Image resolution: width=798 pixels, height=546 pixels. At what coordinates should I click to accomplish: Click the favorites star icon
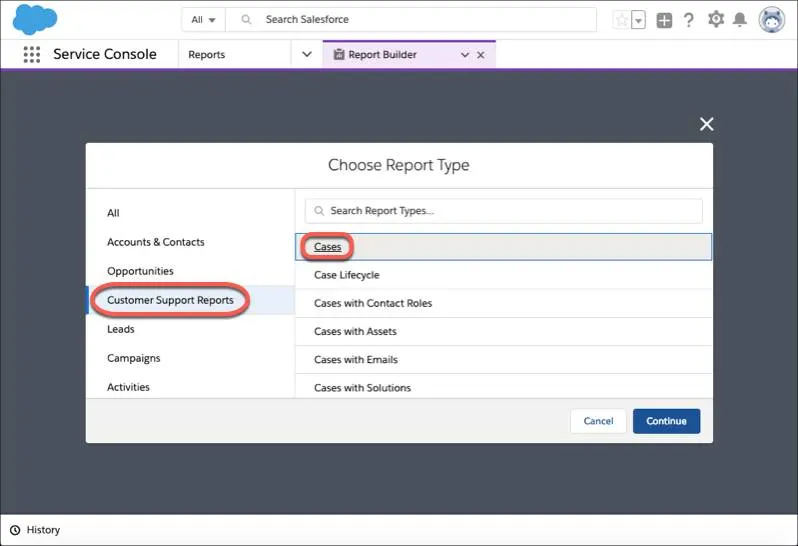(x=621, y=20)
